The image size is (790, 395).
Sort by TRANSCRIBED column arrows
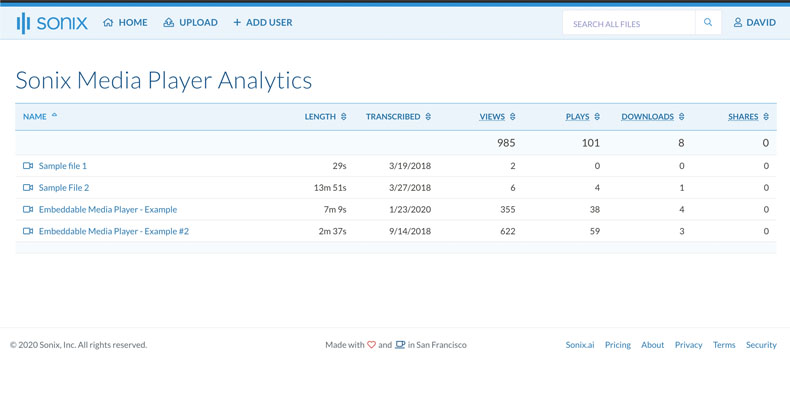coord(428,117)
